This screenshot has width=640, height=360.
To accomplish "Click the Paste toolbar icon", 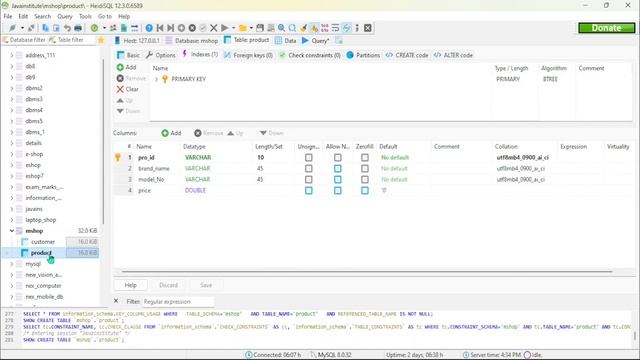I will (x=56, y=28).
